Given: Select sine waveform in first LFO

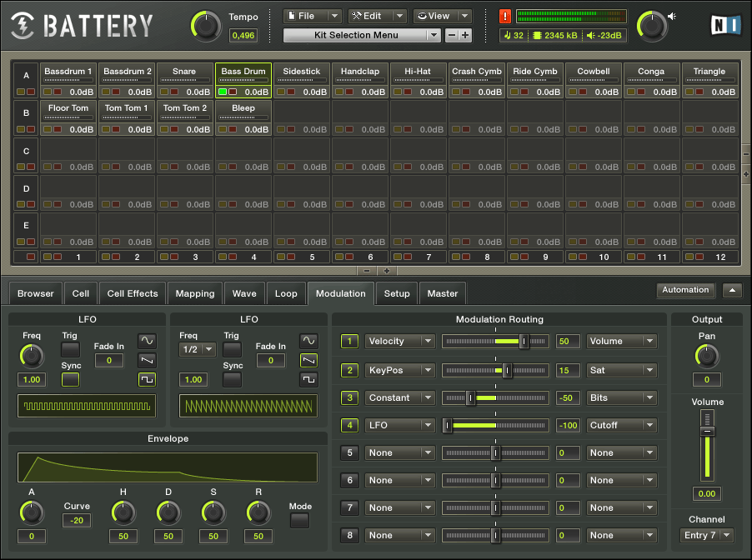Looking at the screenshot, I should [147, 341].
